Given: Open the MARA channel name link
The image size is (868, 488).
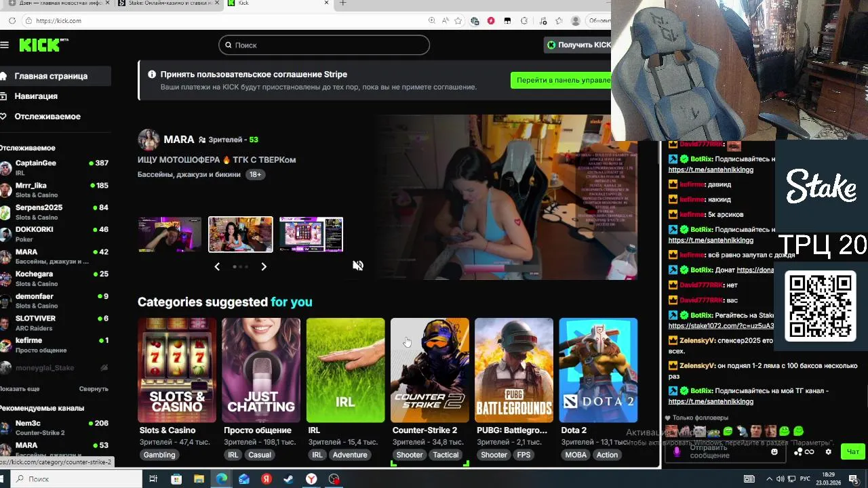Looking at the screenshot, I should coord(179,140).
